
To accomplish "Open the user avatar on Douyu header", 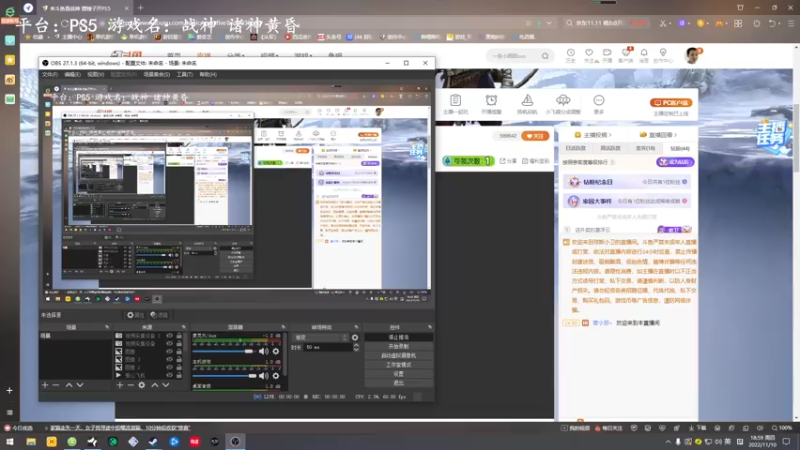I will point(692,55).
